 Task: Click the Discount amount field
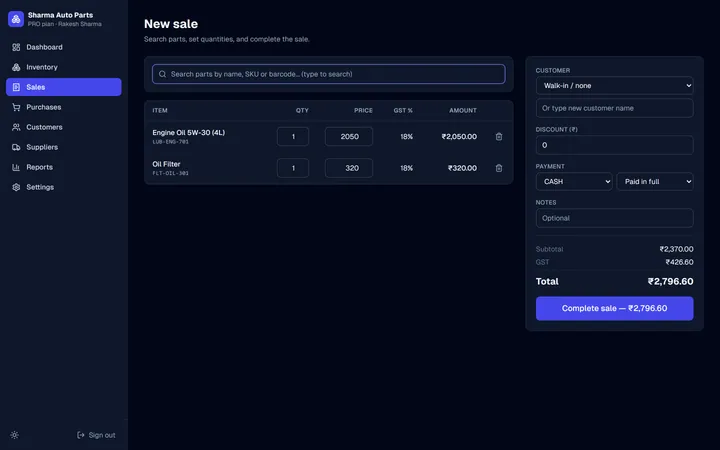click(x=614, y=145)
